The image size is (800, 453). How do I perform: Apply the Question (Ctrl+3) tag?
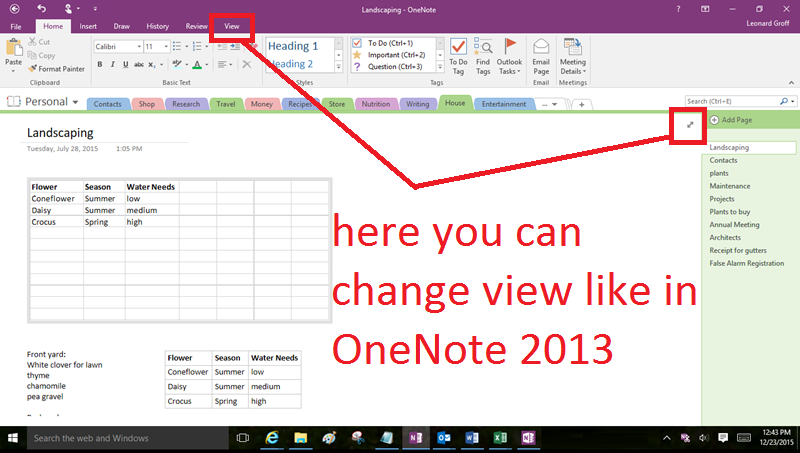[x=388, y=66]
